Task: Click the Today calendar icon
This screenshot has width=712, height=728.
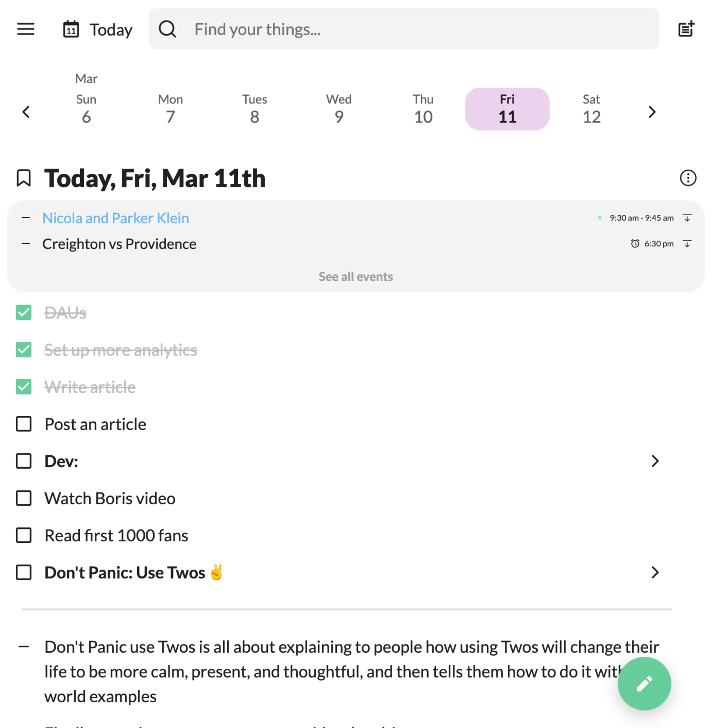Action: (x=71, y=29)
